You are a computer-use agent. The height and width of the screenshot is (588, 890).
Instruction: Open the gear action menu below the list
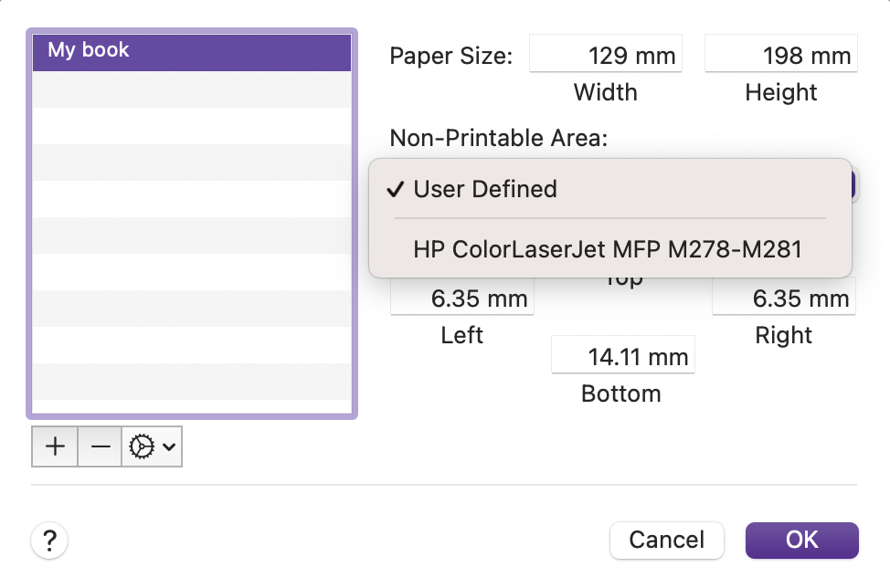coord(152,446)
